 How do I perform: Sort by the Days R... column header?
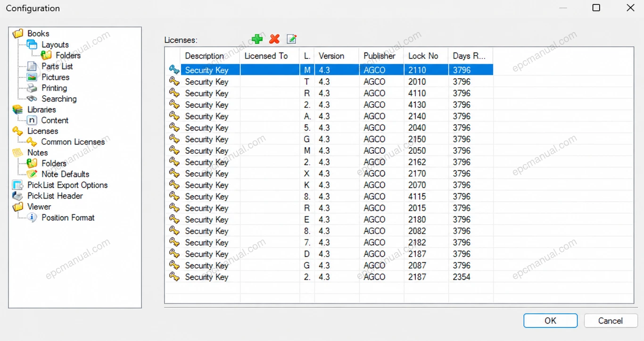click(471, 56)
